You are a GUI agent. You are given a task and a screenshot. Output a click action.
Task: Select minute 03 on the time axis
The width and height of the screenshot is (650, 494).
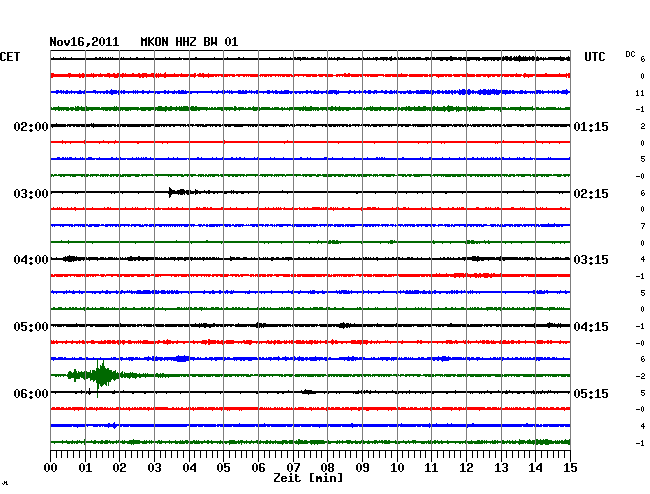click(154, 468)
